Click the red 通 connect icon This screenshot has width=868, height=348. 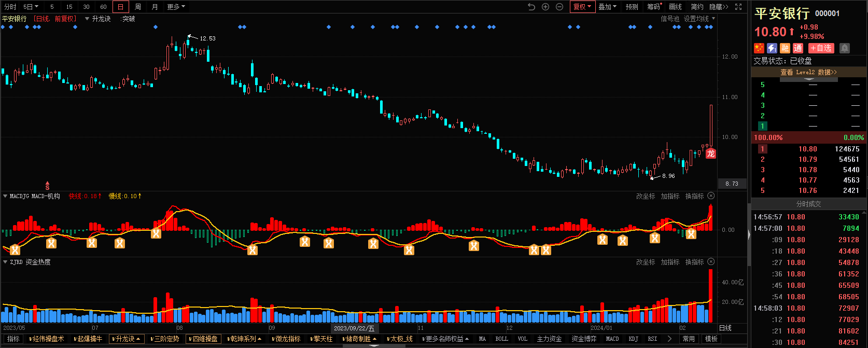point(798,48)
